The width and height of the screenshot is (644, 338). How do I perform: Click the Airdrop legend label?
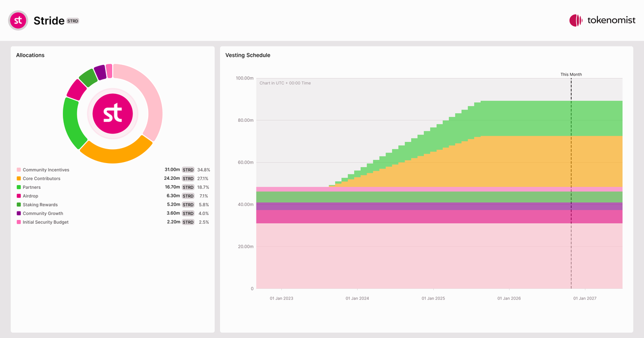pyautogui.click(x=31, y=196)
